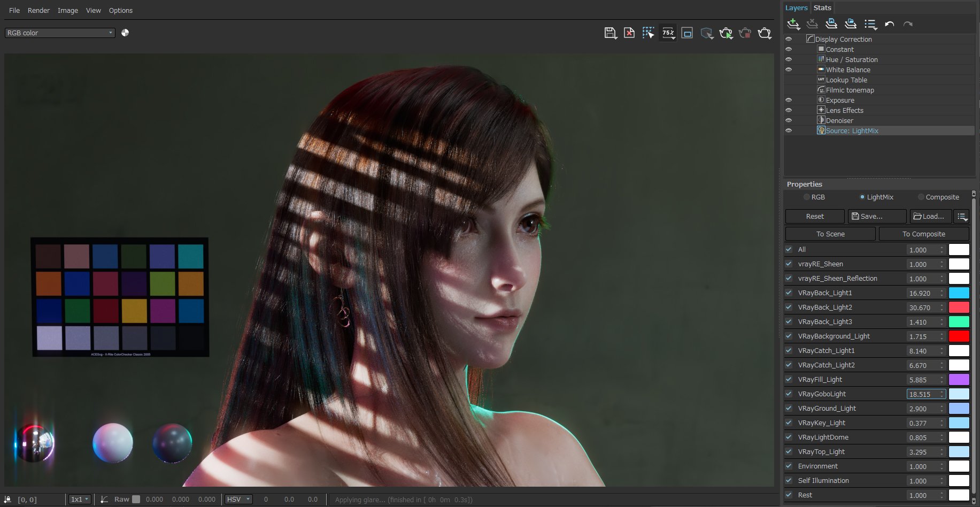Toggle Denoiser layer visibility eye
Screen dimensions: 980x507
(x=789, y=120)
